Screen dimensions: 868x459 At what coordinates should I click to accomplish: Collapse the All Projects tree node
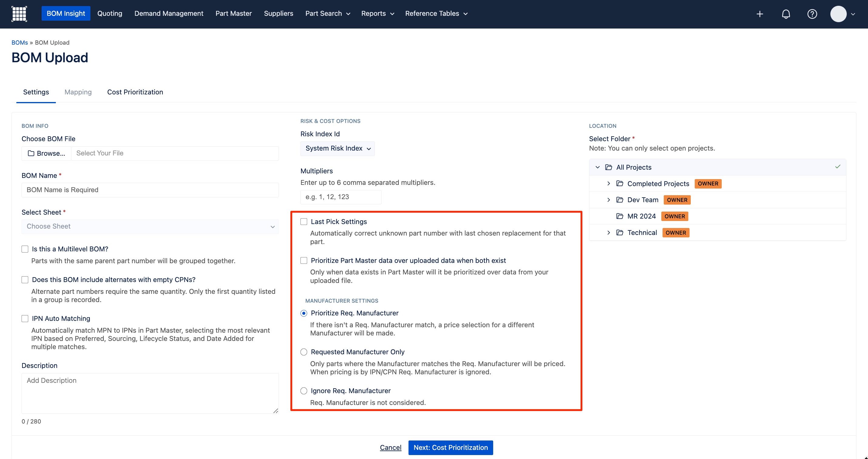pos(597,167)
